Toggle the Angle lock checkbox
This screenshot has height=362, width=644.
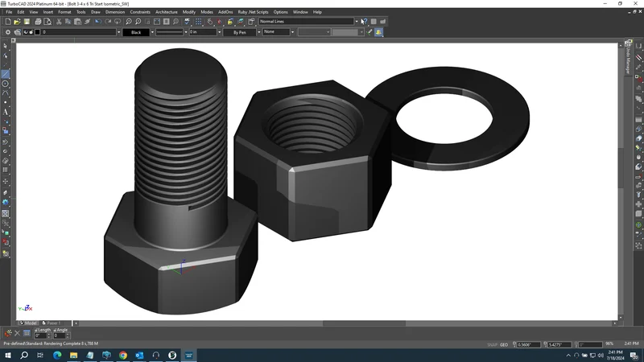[x=55, y=330]
